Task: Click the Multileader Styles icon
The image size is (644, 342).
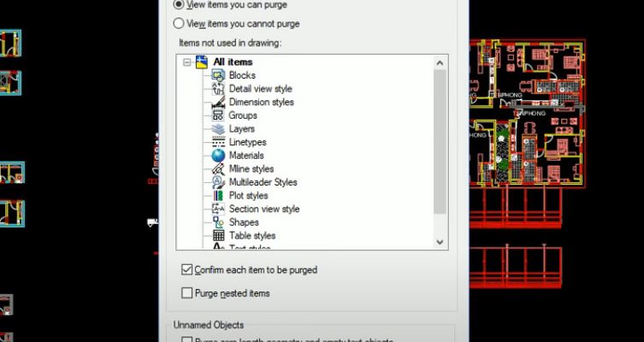Action: (218, 182)
